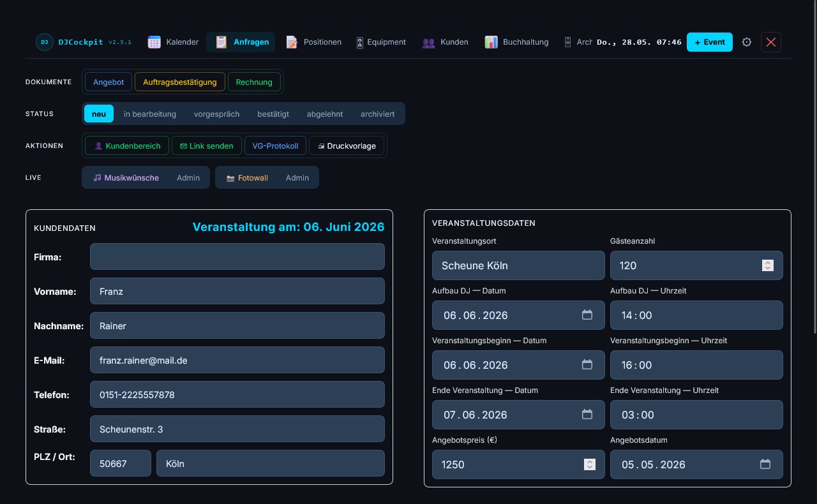Click the Kalender calendar icon
The height and width of the screenshot is (504, 817).
coord(154,42)
